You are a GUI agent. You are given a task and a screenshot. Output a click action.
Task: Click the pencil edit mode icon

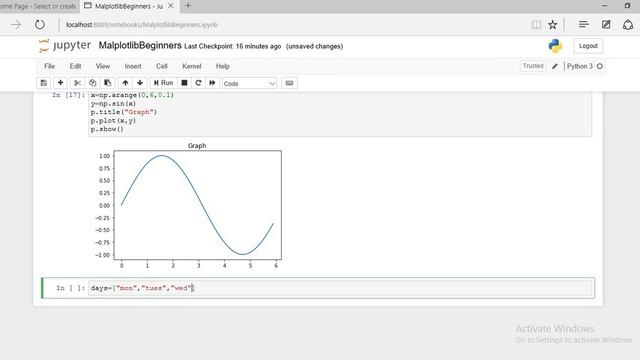[555, 66]
